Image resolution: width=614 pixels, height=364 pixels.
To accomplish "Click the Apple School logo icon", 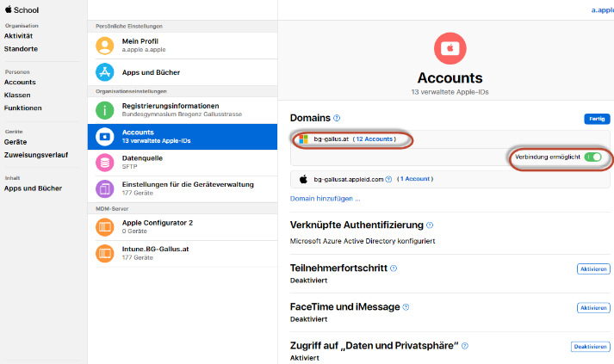I will point(9,9).
